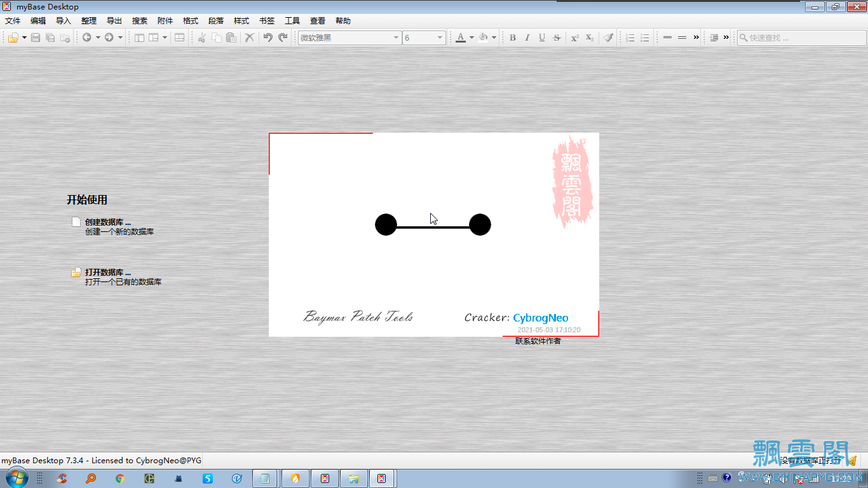Viewport: 868px width, 488px height.
Task: Toggle italic formatting
Action: (x=527, y=37)
